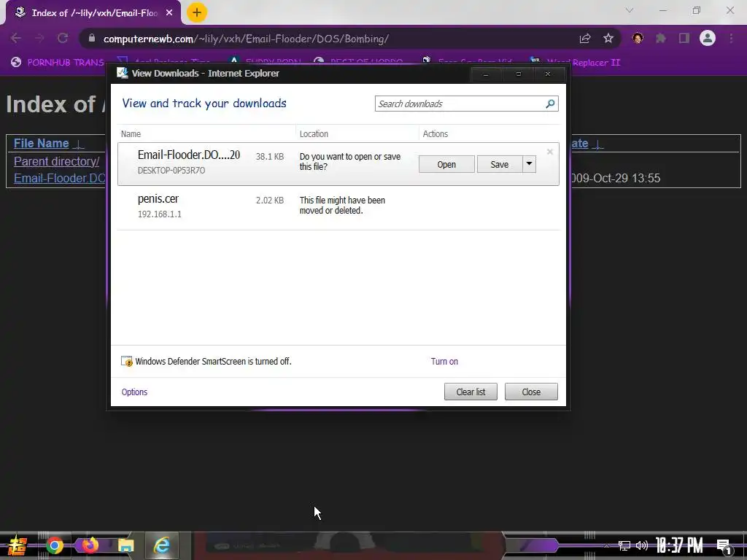Click the SmartScreen shield icon

(127, 362)
